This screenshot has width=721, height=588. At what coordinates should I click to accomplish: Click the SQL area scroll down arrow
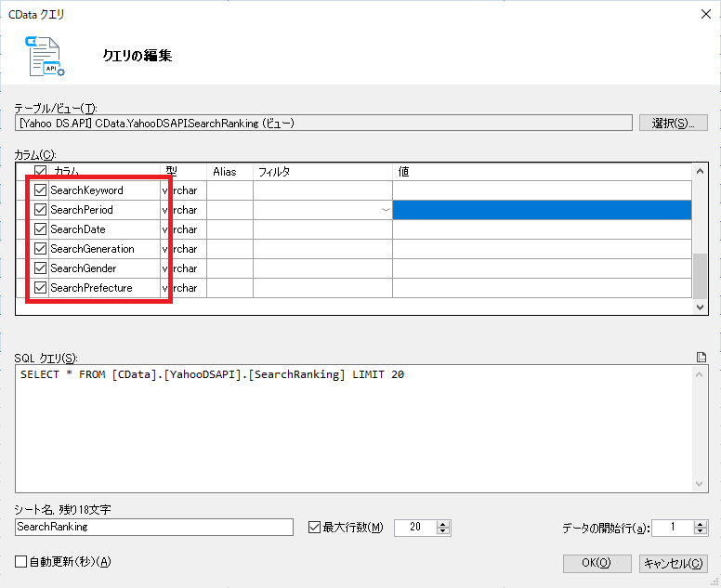click(700, 484)
